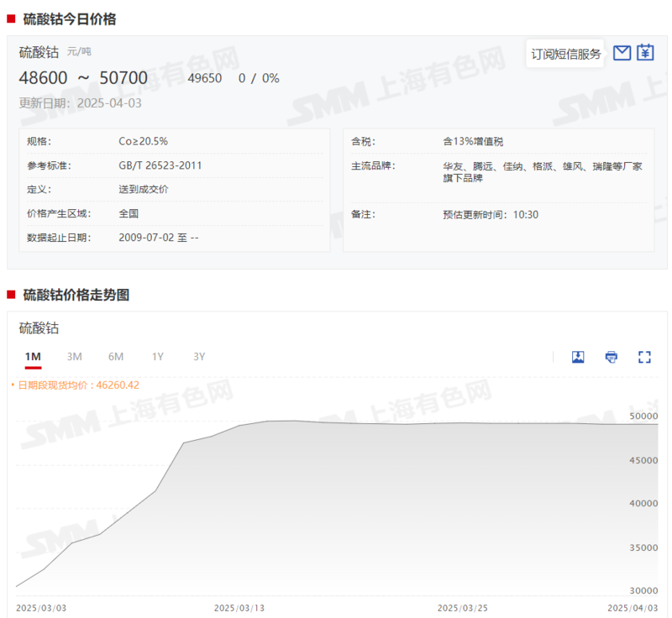Viewport: 672px width, 618px height.
Task: Open the yen calendar price icon
Action: point(645,53)
